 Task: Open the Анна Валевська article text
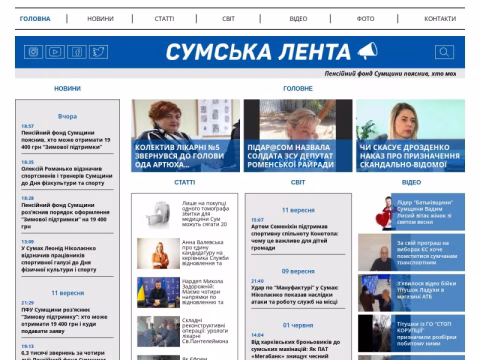[x=206, y=253]
